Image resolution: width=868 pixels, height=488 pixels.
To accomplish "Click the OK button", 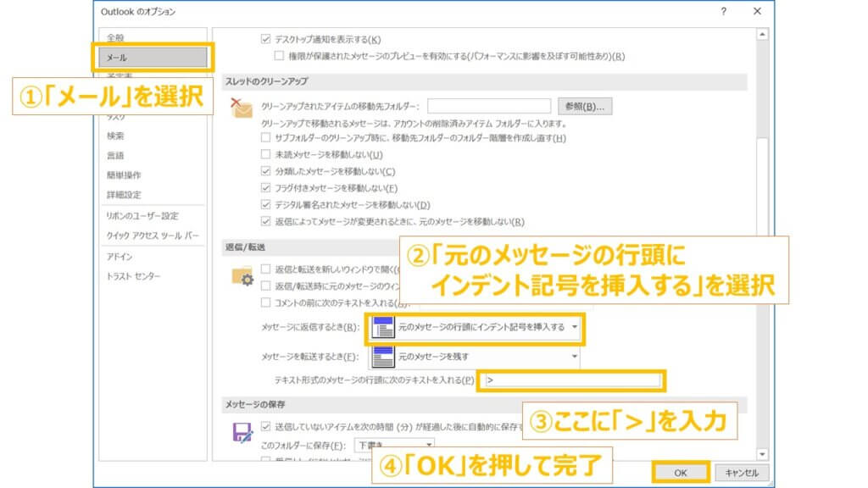I will coord(681,473).
